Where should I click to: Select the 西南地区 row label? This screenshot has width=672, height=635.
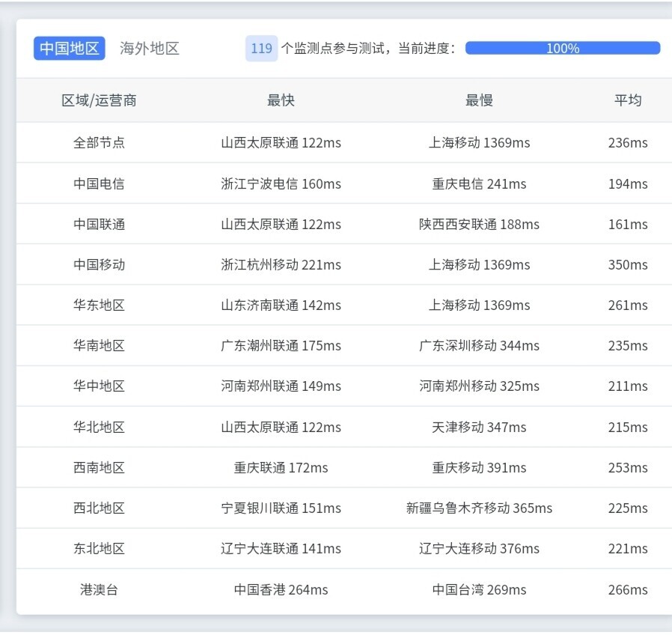point(99,467)
